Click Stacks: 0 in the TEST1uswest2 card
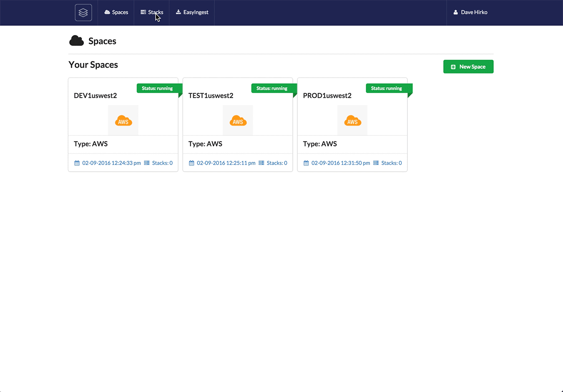Viewport: 563px width, 392px height. tap(277, 163)
